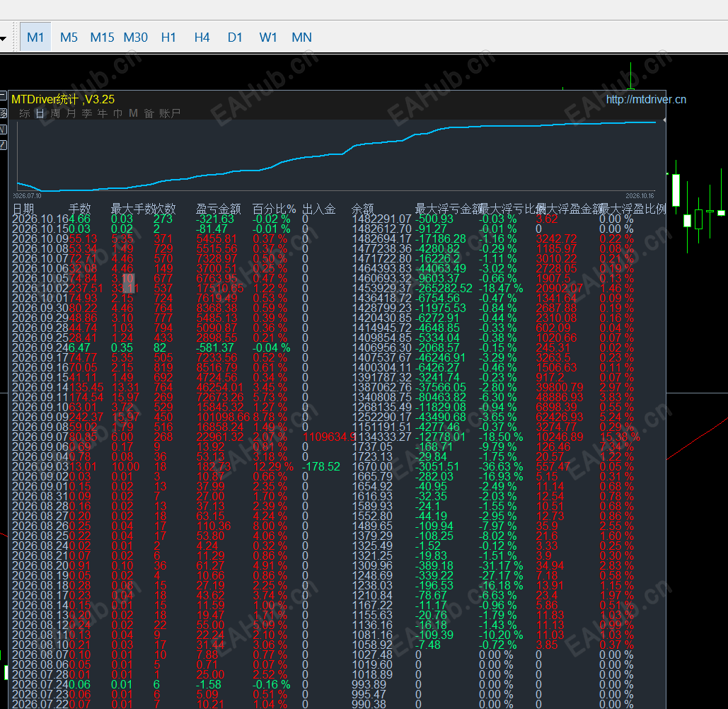Screen dimensions: 728x709
Task: Select the 日 daily statistics tab
Action: click(40, 113)
